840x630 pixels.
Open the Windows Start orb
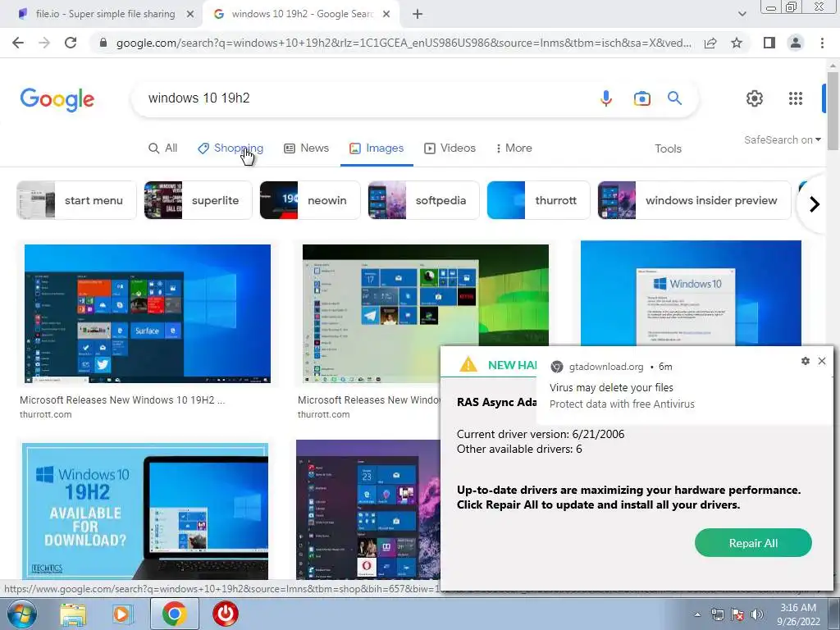tap(22, 614)
